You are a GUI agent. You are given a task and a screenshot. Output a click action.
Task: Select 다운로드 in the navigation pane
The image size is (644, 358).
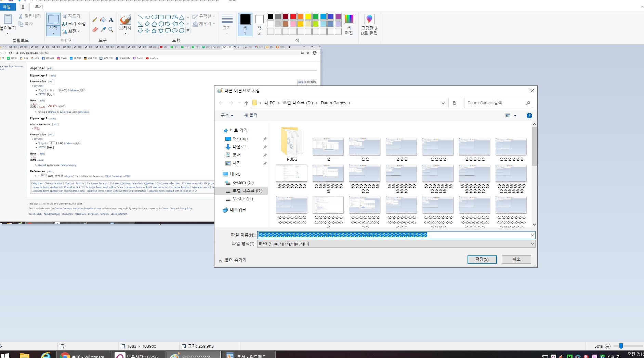tap(240, 147)
